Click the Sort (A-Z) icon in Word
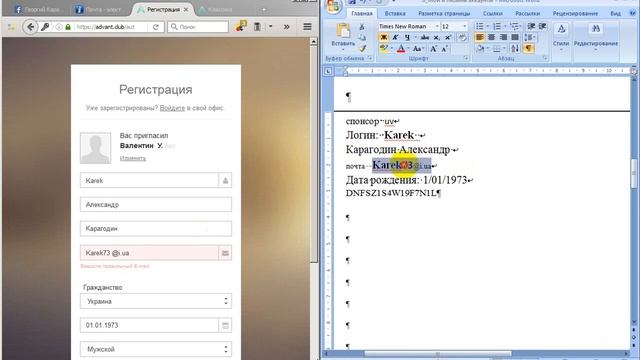Screen dimensions: 640x360 tap(515, 49)
